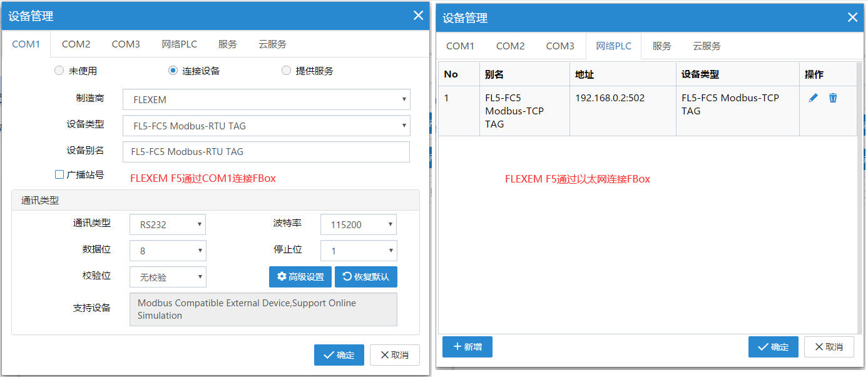Open 云服务 tab in right dialog
Image resolution: width=868 pixels, height=380 pixels.
click(707, 46)
